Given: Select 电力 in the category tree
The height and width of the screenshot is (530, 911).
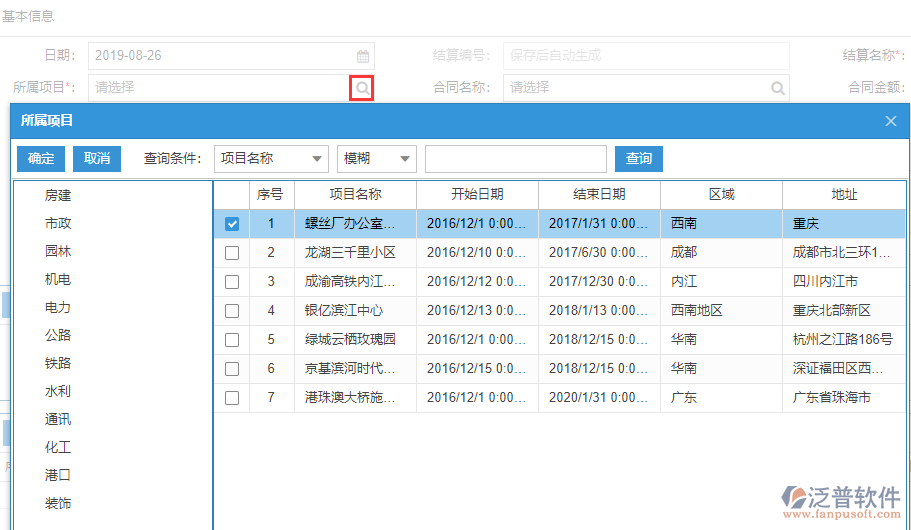Looking at the screenshot, I should click(x=58, y=307).
